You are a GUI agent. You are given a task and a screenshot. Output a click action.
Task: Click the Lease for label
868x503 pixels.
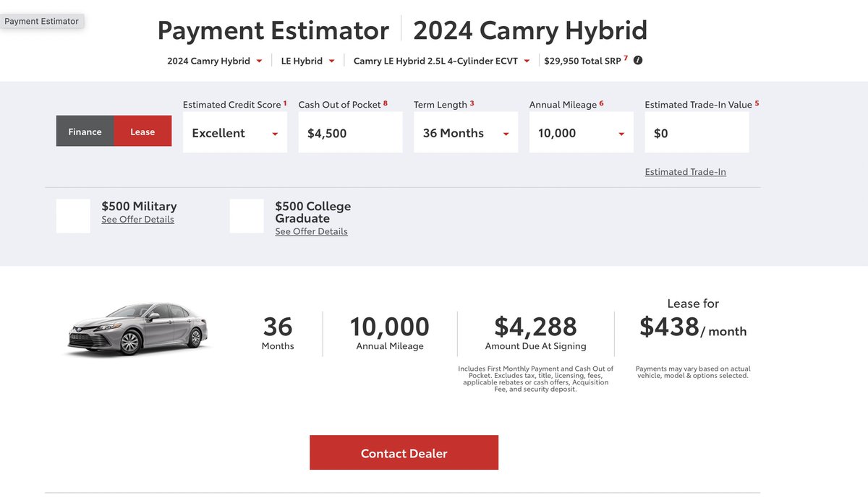693,304
